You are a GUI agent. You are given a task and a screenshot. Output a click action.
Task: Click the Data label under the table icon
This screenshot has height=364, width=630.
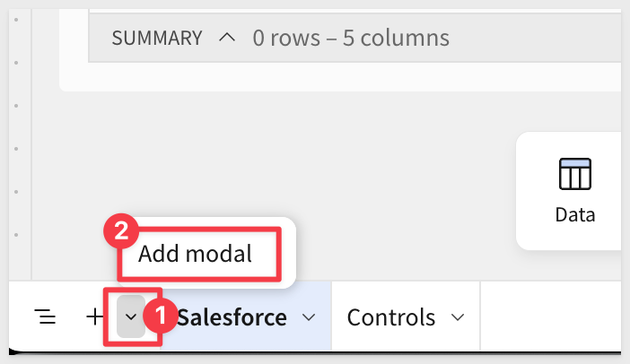pos(575,215)
